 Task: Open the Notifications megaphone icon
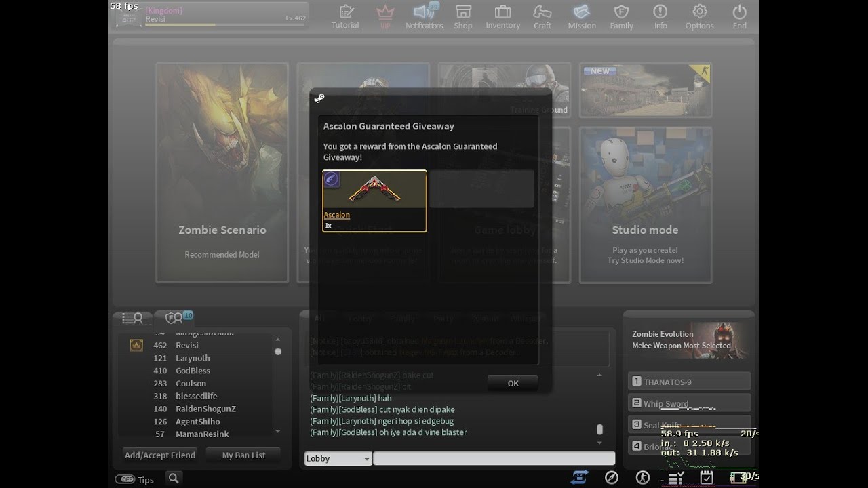pos(425,11)
